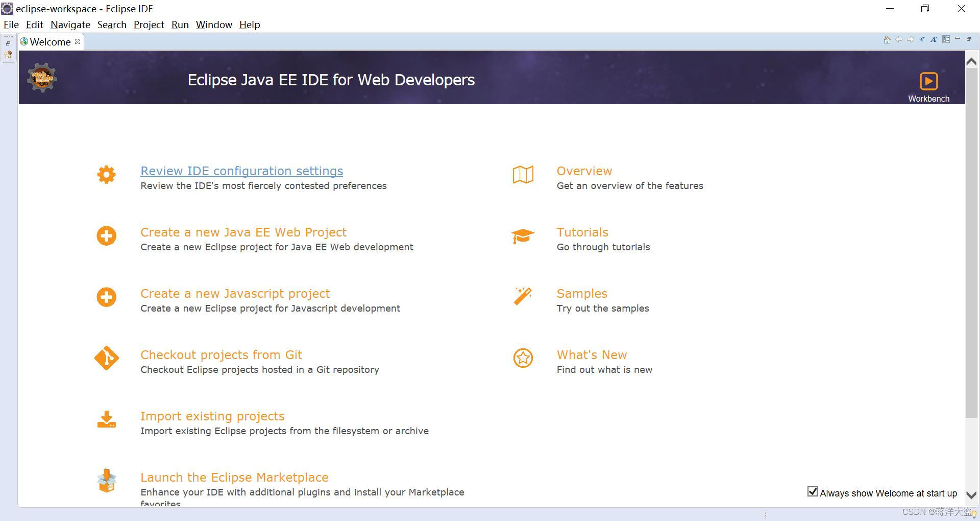Open the Workbench play icon
980x521 pixels.
coord(928,81)
